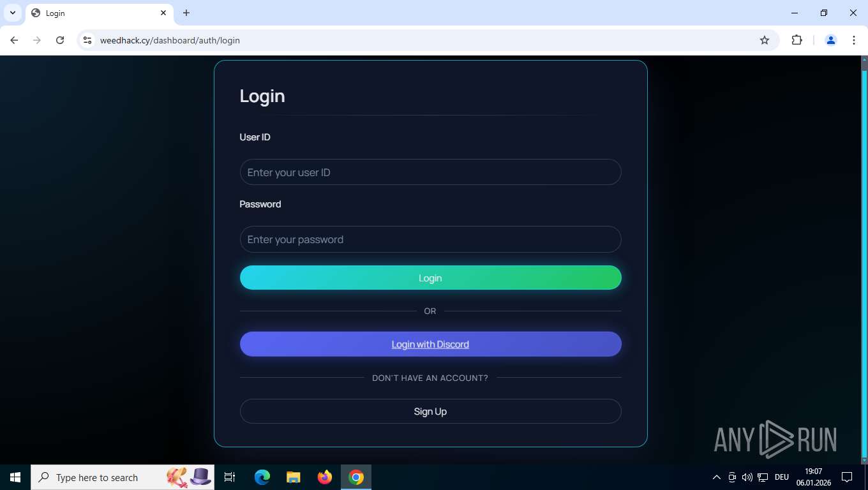Focus the Password input field
868x490 pixels.
[430, 239]
